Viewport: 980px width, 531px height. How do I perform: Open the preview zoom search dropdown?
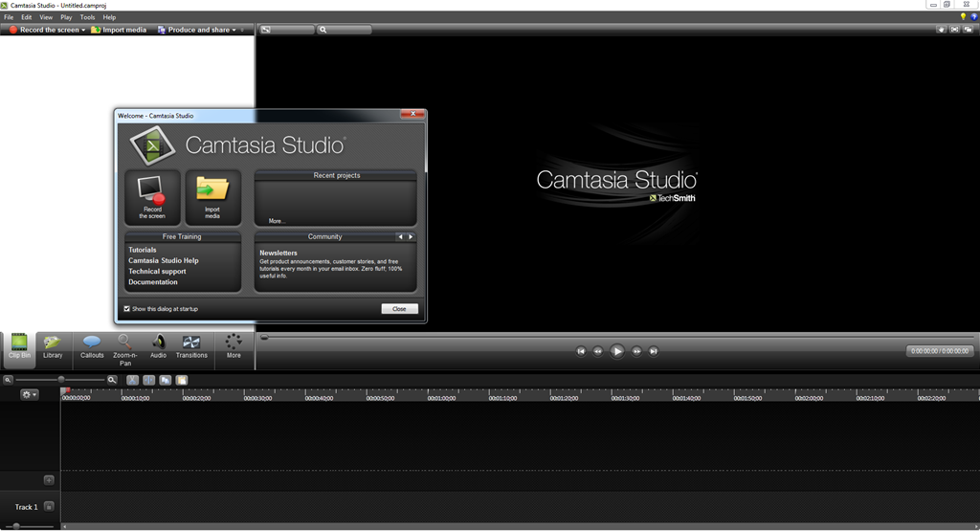click(345, 30)
